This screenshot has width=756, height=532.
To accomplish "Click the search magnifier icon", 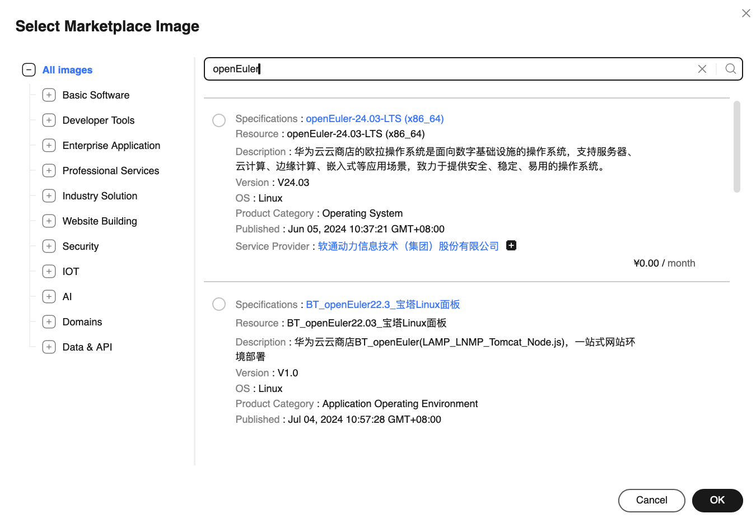I will (730, 69).
